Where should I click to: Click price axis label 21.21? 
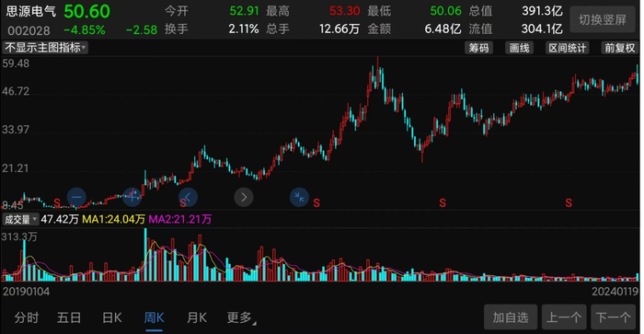pos(16,168)
